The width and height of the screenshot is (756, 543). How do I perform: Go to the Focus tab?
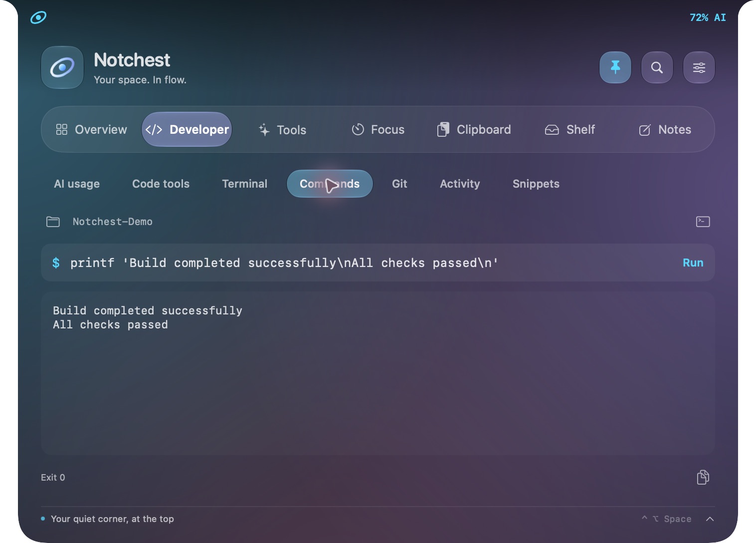tap(378, 130)
